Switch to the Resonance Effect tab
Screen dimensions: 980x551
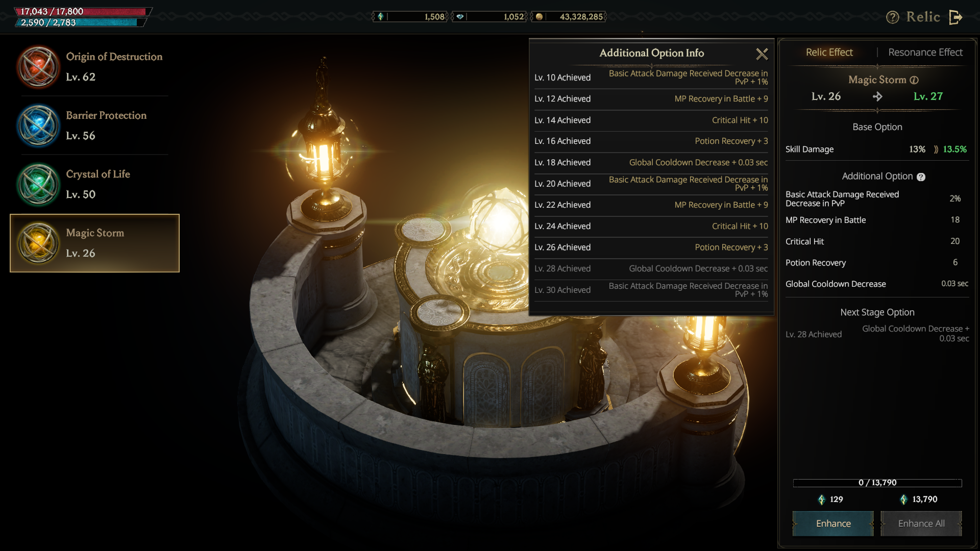tap(925, 53)
